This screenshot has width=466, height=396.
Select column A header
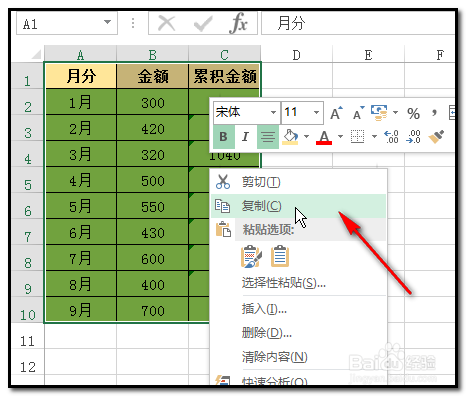click(x=80, y=54)
